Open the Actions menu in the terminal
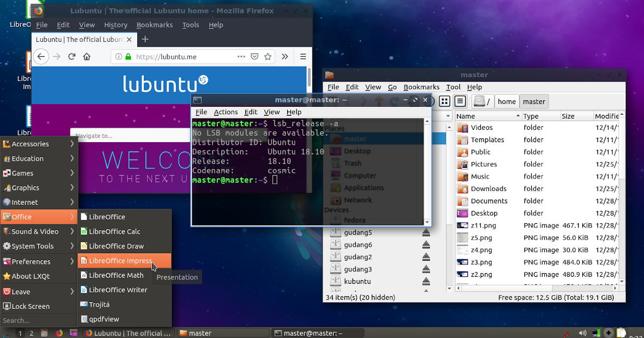The height and width of the screenshot is (338, 644). click(x=225, y=112)
